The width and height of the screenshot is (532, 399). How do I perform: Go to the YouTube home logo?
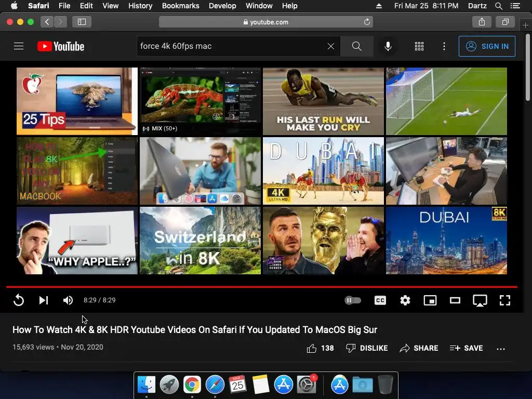[x=61, y=46]
